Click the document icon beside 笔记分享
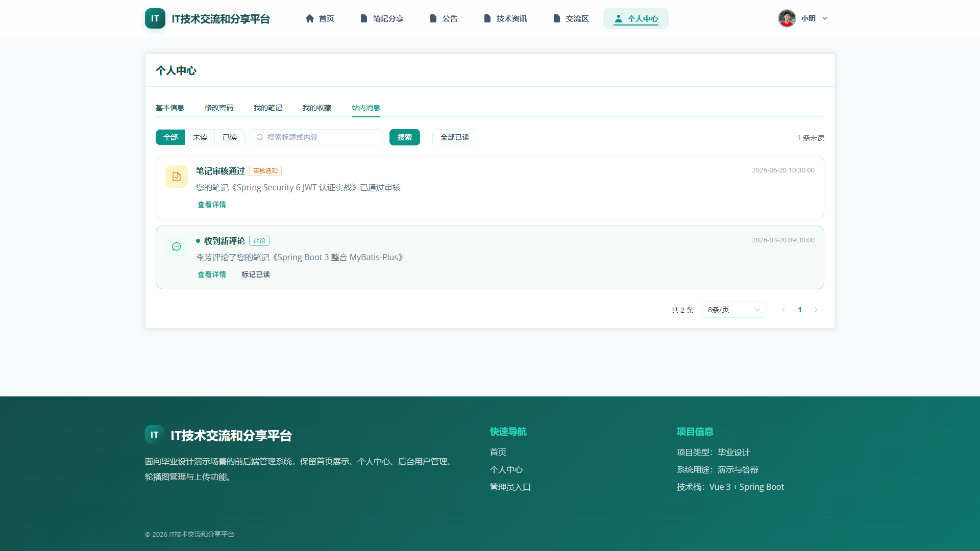The height and width of the screenshot is (551, 980). [363, 18]
